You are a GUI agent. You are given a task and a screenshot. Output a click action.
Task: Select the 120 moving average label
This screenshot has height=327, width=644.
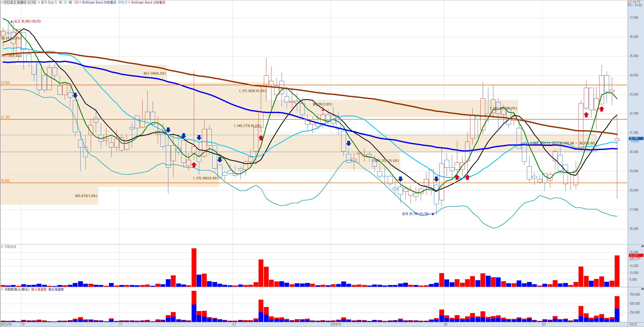tap(76, 3)
